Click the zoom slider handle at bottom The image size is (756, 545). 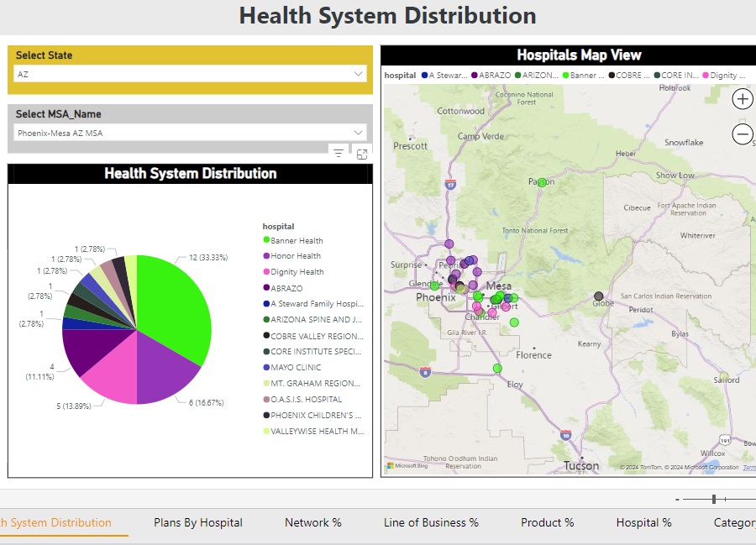coord(713,499)
